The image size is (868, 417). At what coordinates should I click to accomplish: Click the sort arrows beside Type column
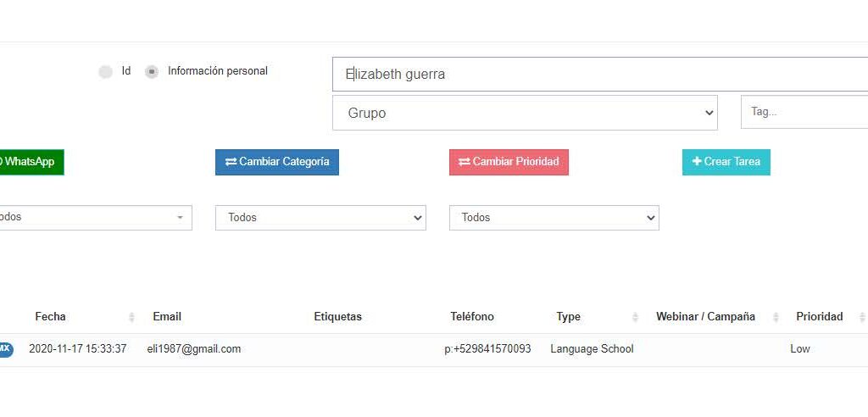click(x=635, y=317)
